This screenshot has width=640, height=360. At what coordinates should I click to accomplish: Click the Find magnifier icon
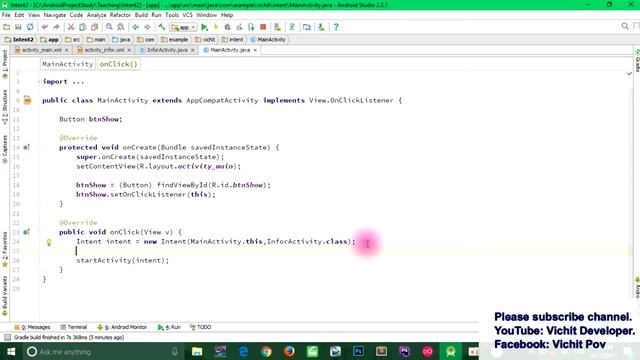point(109,27)
